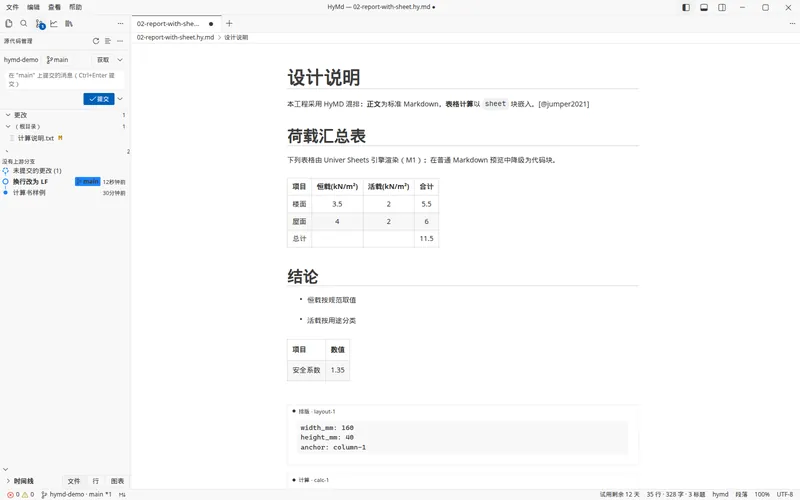This screenshot has height=500, width=800.
Task: Open the 文件 menu
Action: (x=12, y=7)
